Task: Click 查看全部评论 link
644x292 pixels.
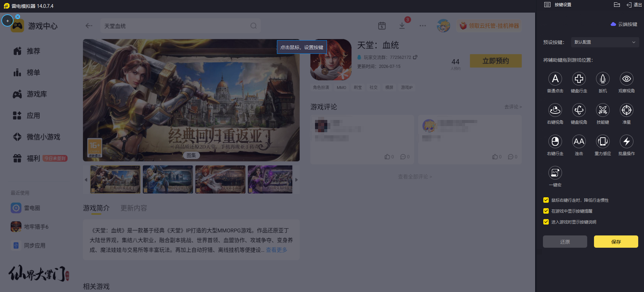Action: pos(415,177)
